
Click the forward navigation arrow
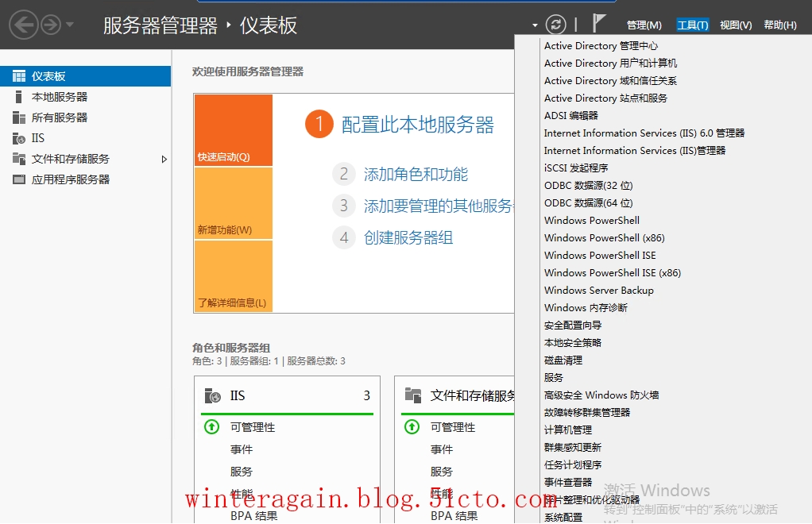(x=51, y=25)
